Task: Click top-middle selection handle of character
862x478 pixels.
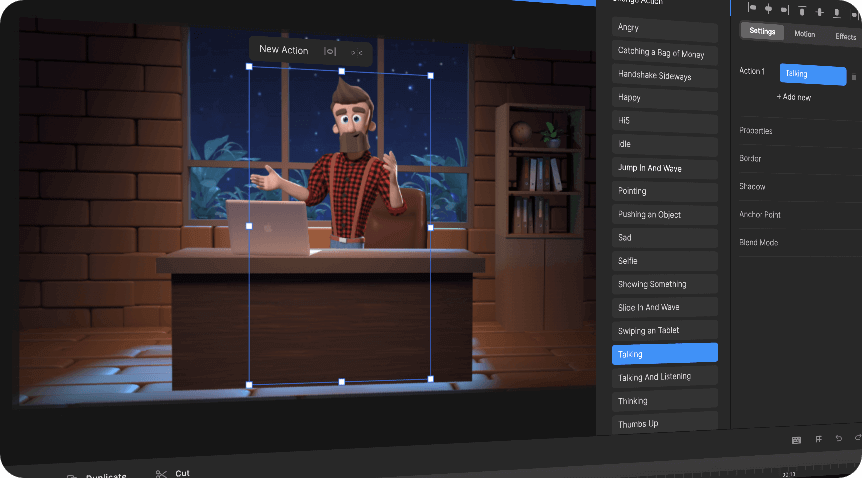Action: point(342,71)
